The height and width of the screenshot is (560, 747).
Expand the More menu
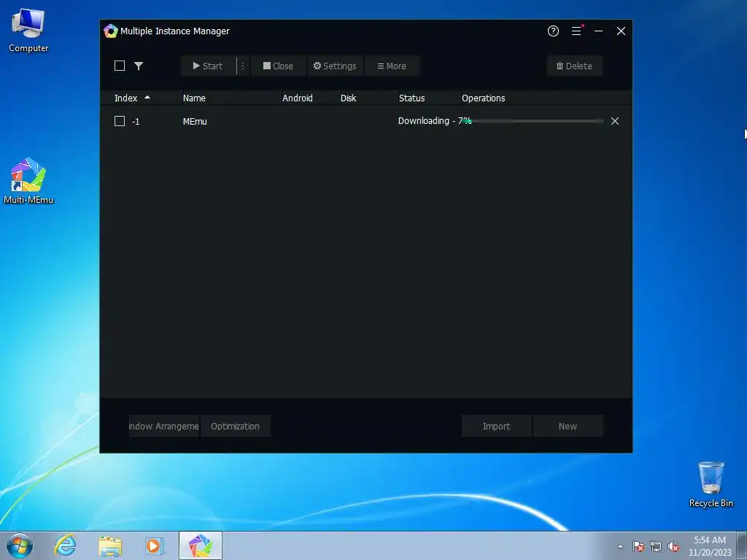392,66
